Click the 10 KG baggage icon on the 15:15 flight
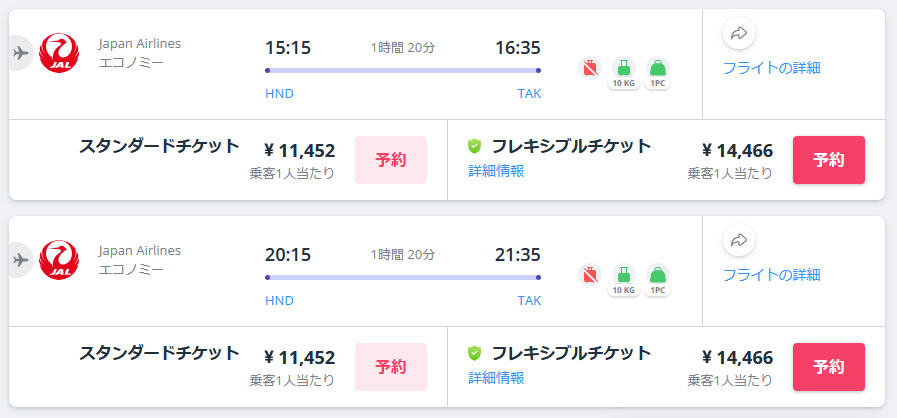Screen dimensions: 897x418 coord(624,70)
